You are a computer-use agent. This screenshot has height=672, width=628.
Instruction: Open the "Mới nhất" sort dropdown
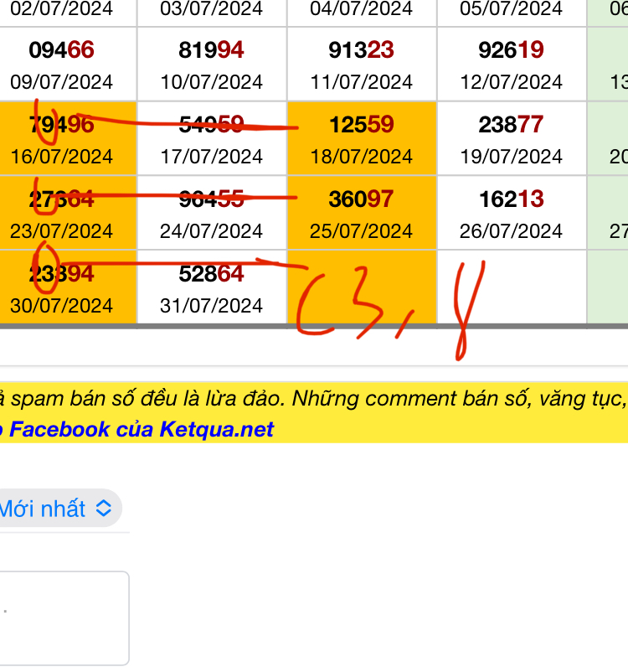pos(57,508)
